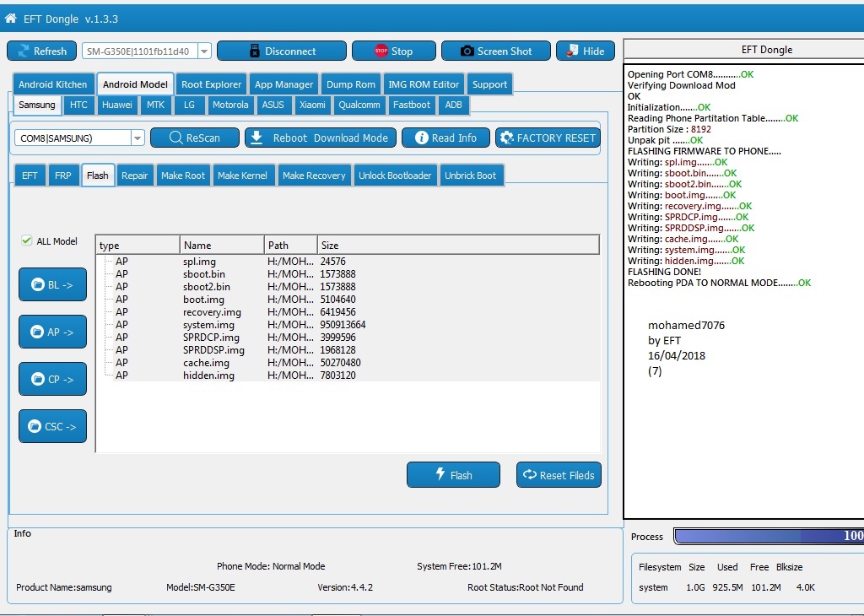Click the home icon in title bar
The height and width of the screenshot is (616, 864).
pos(10,19)
